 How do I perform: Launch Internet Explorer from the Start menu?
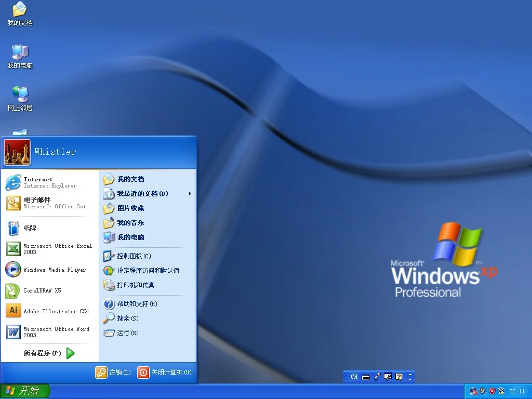click(49, 182)
